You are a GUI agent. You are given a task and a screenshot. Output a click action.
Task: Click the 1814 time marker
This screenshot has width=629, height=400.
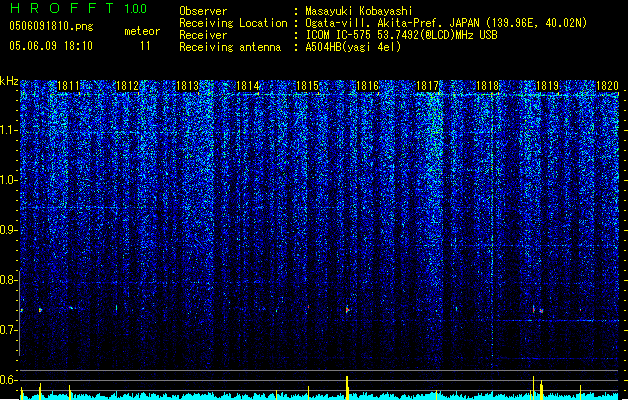click(x=248, y=86)
